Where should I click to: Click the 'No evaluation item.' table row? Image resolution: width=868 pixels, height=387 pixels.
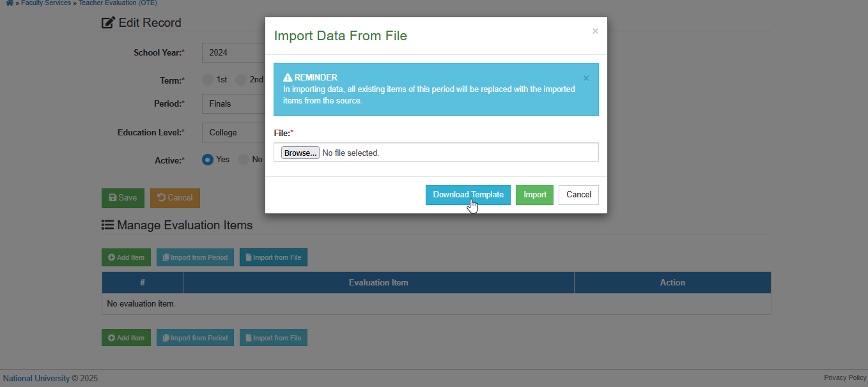click(437, 304)
